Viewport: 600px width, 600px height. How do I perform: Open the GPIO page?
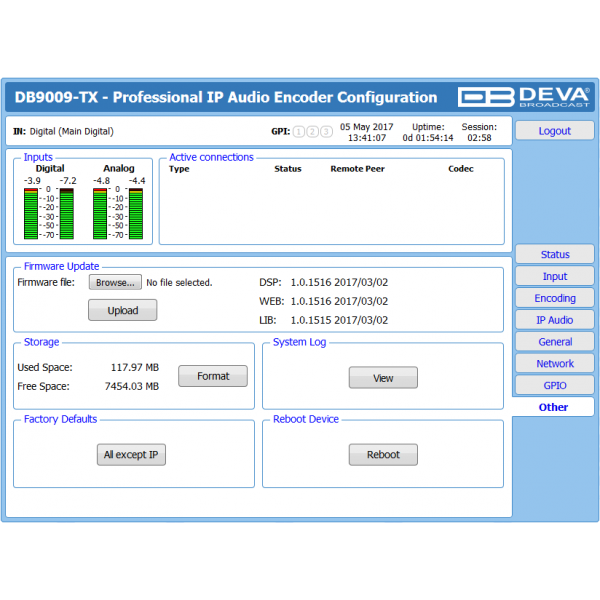554,385
